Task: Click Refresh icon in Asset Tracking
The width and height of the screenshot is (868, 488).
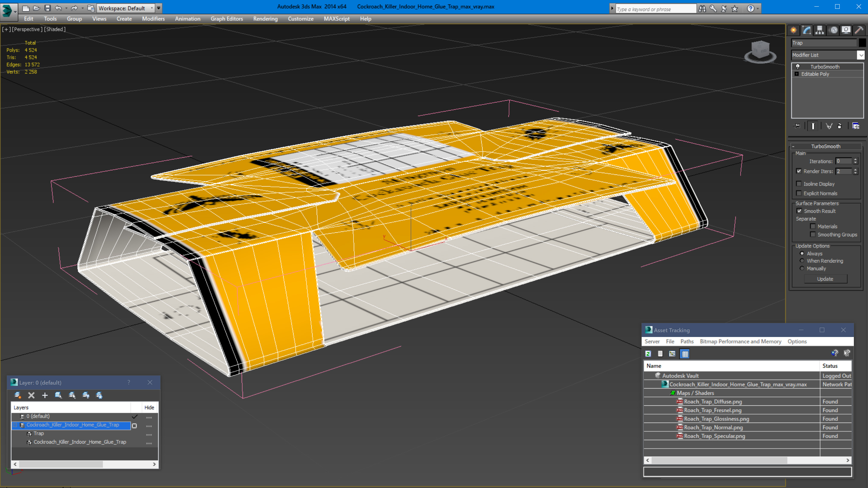Action: [x=648, y=354]
